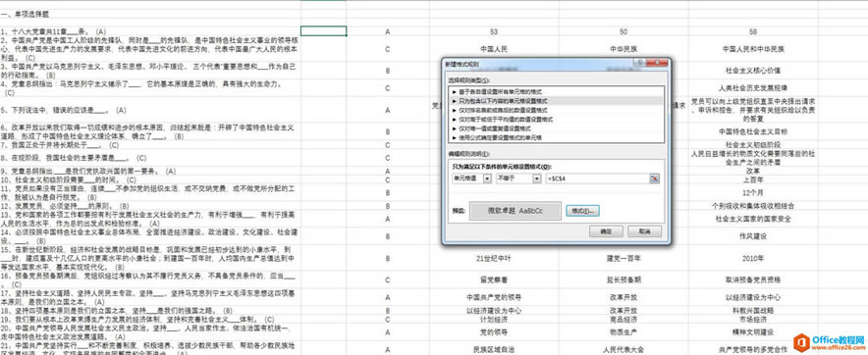Click cell with text 上百年

753,179
